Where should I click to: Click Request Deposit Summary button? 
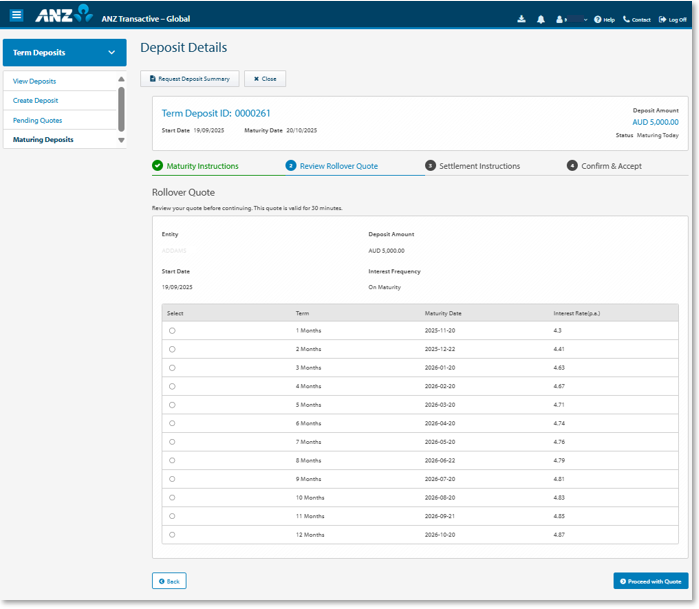(x=190, y=79)
